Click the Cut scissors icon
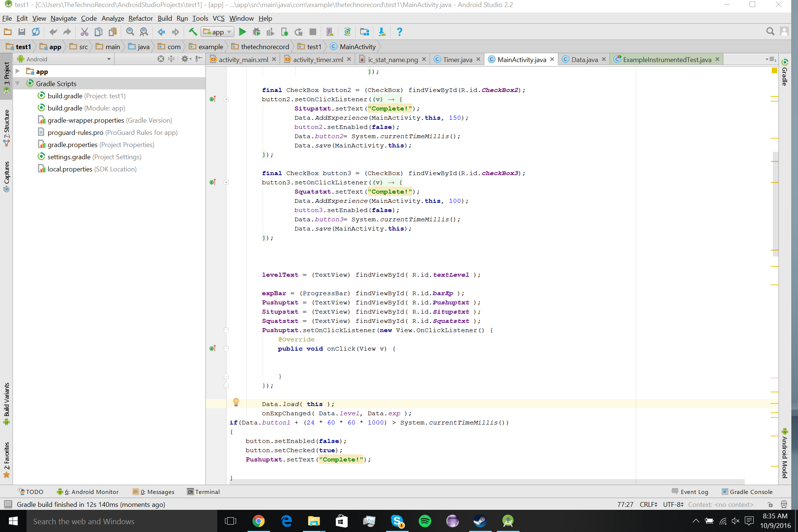Viewport: 798px width, 532px height. coord(85,32)
